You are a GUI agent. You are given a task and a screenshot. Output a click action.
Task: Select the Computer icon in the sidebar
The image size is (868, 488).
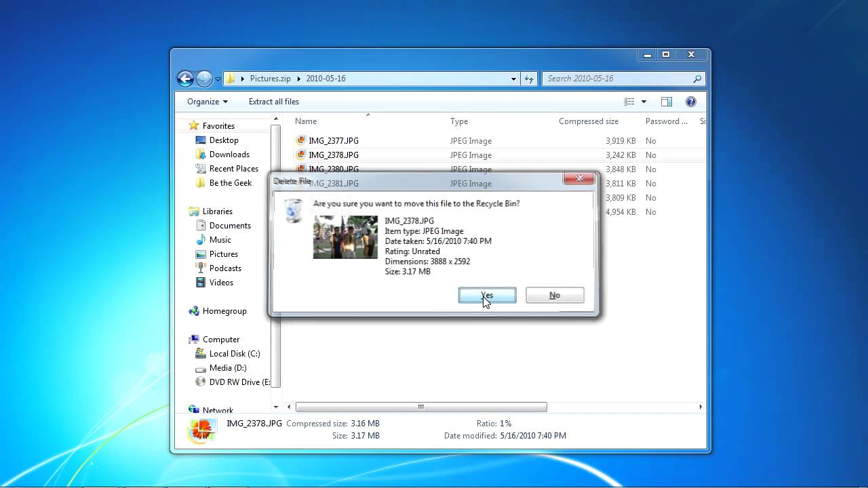194,340
